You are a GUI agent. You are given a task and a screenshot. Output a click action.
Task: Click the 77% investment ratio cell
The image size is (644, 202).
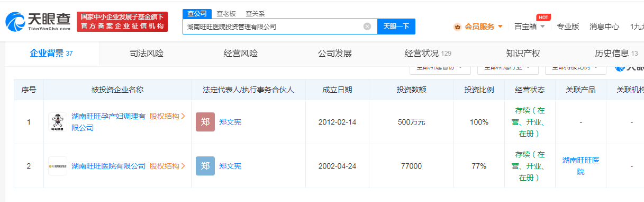[479, 166]
